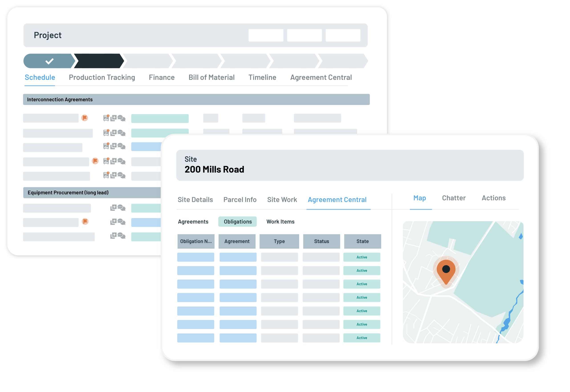This screenshot has height=392, width=570.
Task: Click the completed checkmark stage in progress path
Action: click(x=49, y=61)
